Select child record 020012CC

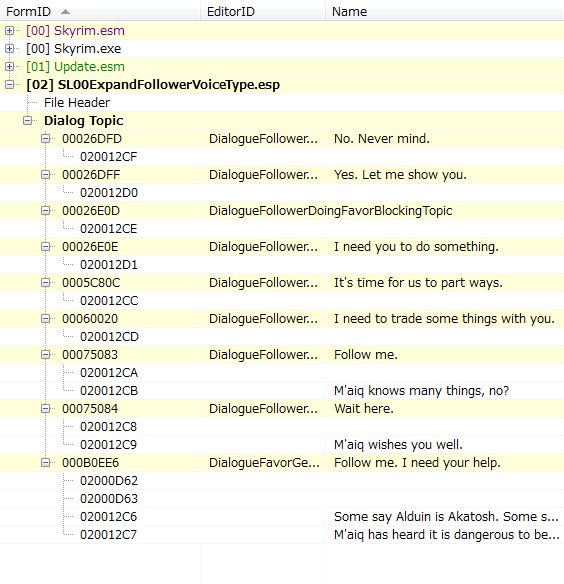pyautogui.click(x=109, y=301)
